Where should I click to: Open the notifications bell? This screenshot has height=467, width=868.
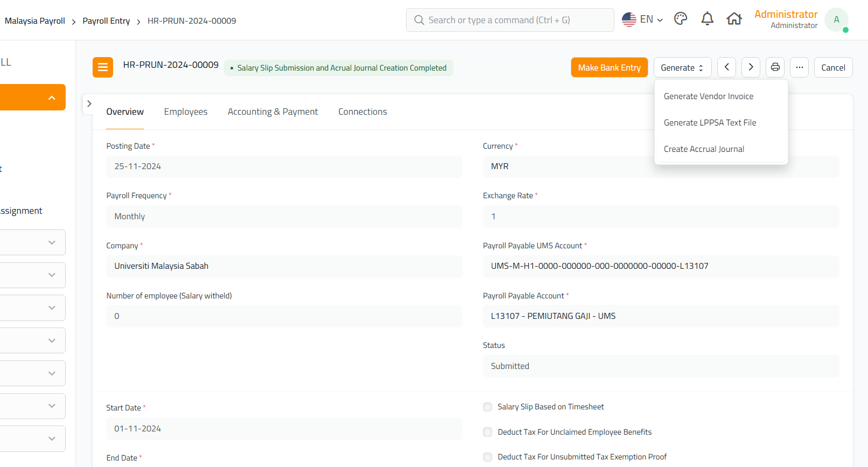707,19
